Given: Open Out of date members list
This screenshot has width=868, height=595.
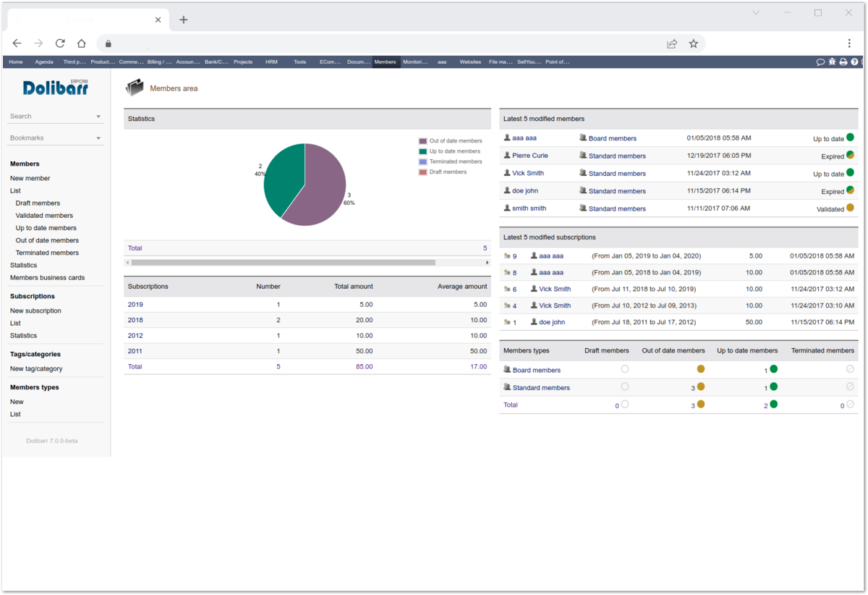Looking at the screenshot, I should (47, 240).
